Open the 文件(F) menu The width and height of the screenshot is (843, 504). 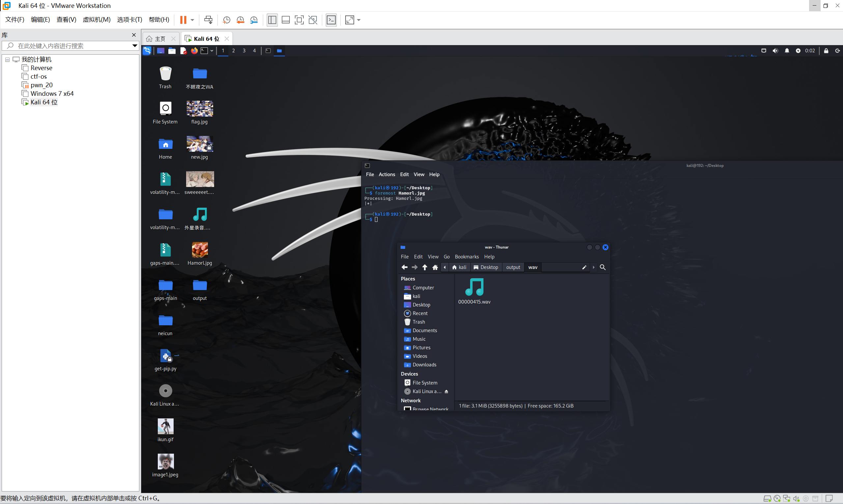click(x=14, y=20)
